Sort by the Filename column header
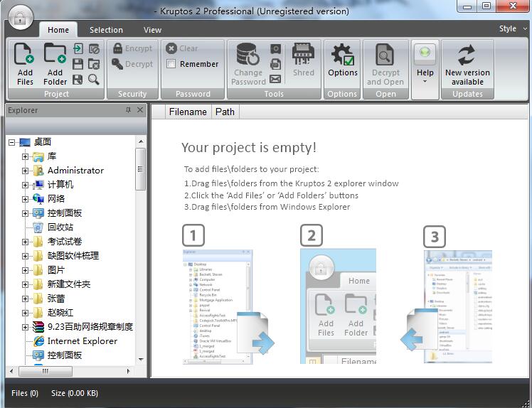This screenshot has width=532, height=408. [188, 112]
